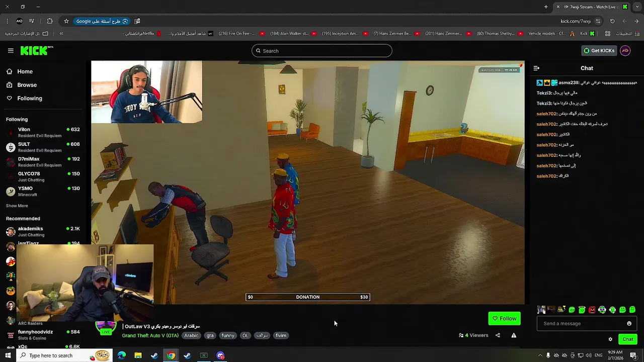Expand the bookmarks overflow chevron
This screenshot has width=644, height=362.
pyautogui.click(x=61, y=34)
